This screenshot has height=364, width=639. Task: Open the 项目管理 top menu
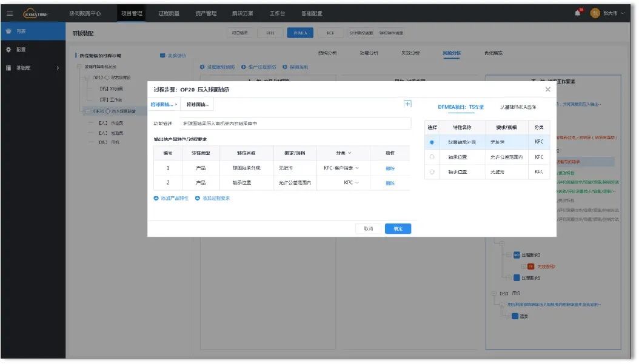[x=132, y=13]
